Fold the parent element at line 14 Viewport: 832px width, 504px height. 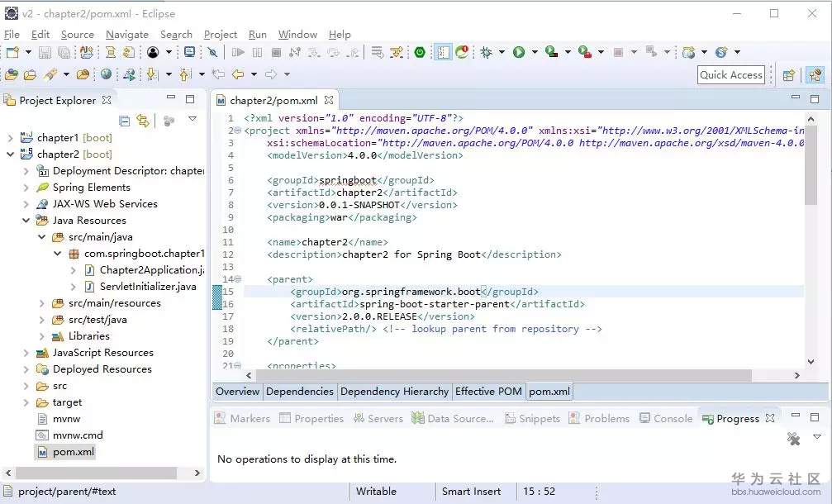pos(238,279)
